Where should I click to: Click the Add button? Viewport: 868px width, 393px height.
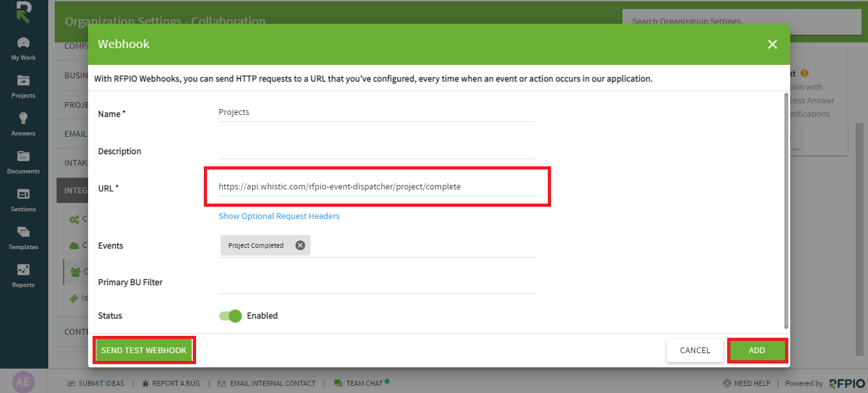757,351
